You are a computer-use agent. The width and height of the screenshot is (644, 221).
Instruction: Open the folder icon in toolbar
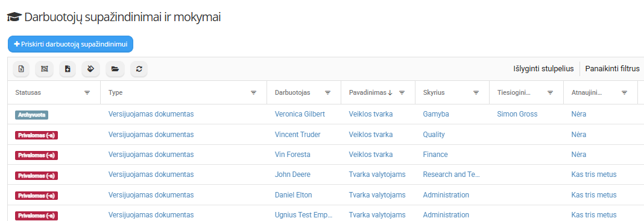pyautogui.click(x=115, y=69)
